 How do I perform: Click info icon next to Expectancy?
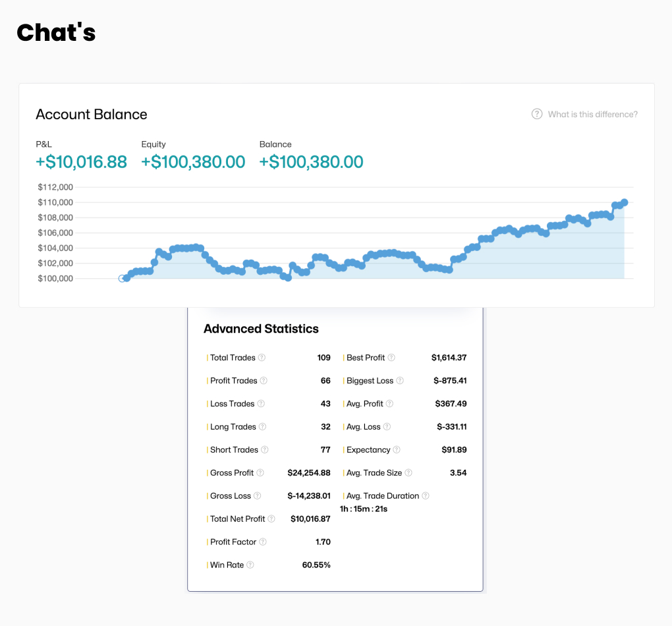[x=397, y=450]
